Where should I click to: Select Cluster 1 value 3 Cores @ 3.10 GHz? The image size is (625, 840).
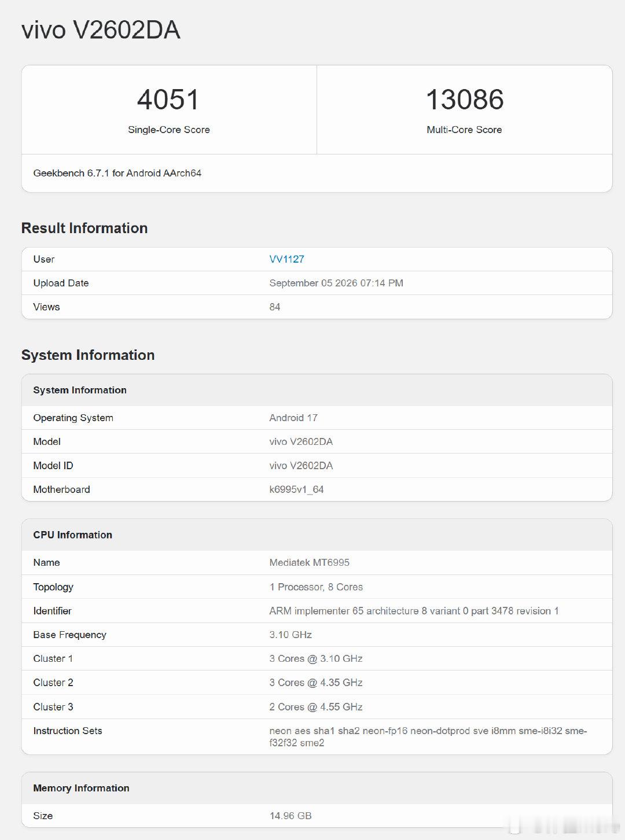[316, 658]
